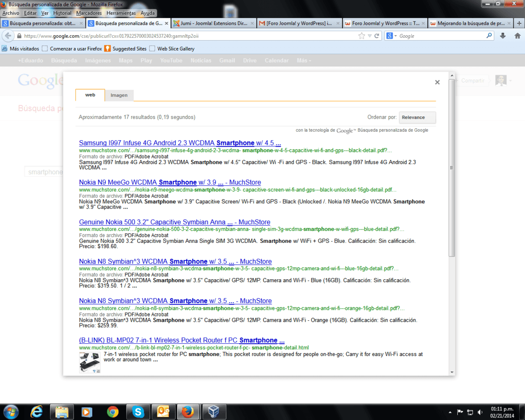The width and height of the screenshot is (525, 420).
Task: Open the Marcadores menu
Action: [x=89, y=13]
